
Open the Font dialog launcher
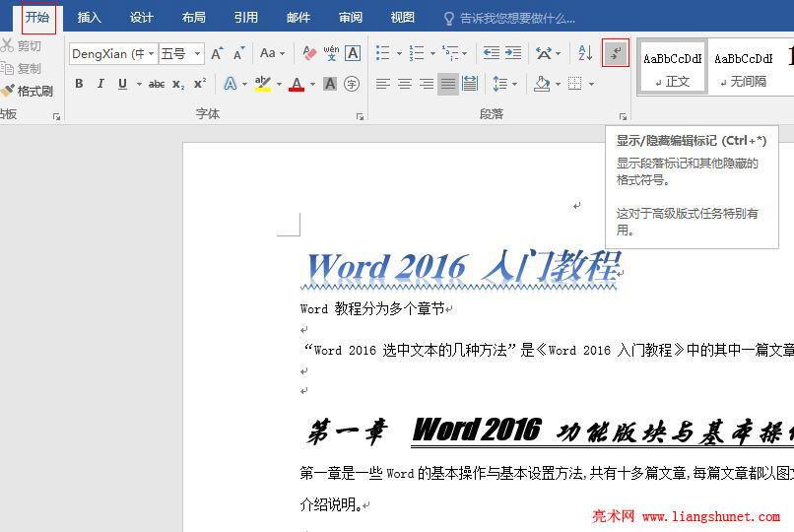point(360,117)
